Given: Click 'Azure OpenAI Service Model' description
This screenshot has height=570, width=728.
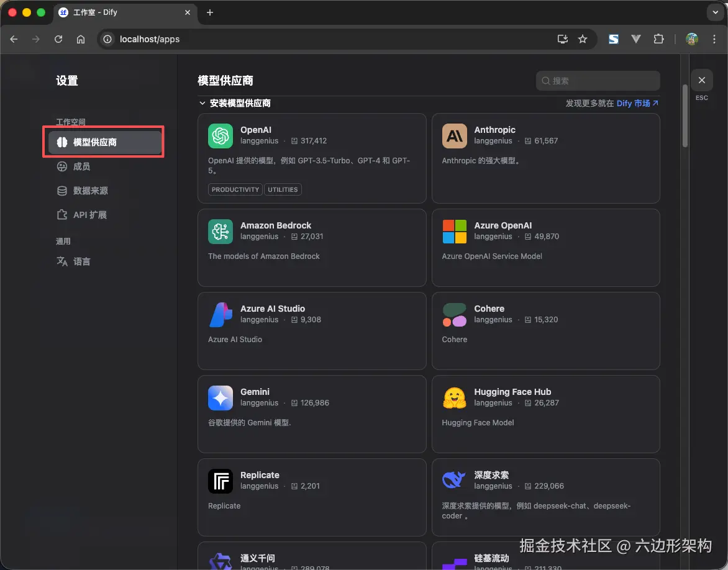Looking at the screenshot, I should point(492,256).
